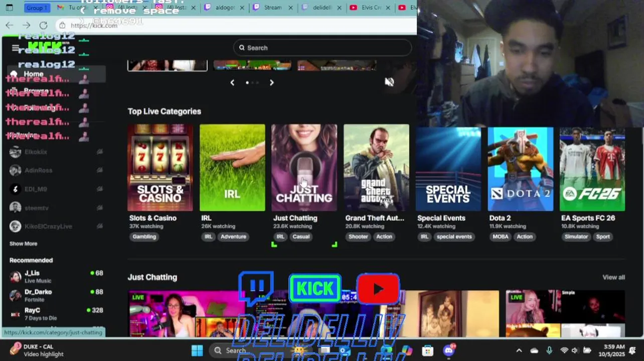This screenshot has height=361, width=644.
Task: Open KikoElCrazyLive channel in sidebar
Action: [56, 226]
